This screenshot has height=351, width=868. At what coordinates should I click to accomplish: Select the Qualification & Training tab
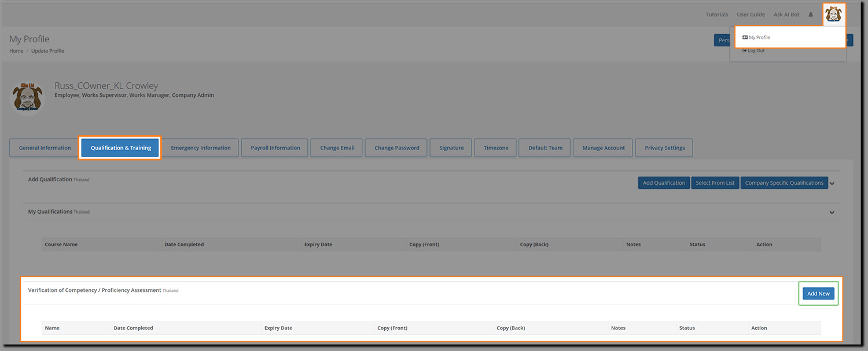[x=121, y=148]
